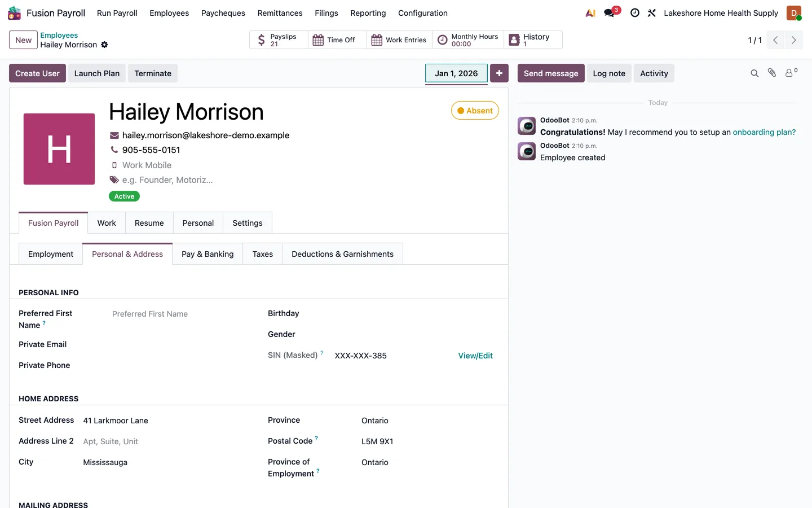Switch to the Taxes sub-tab
This screenshot has width=812, height=508.
(x=263, y=254)
